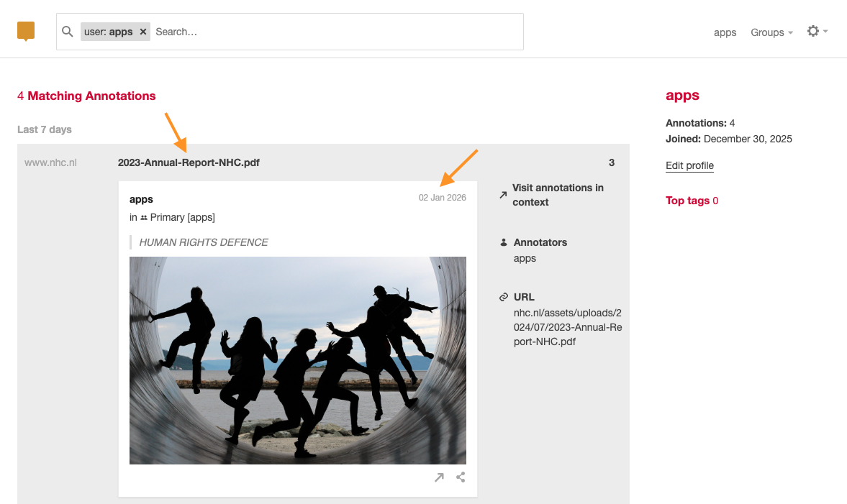This screenshot has height=504, width=847.
Task: Open the 2023-Annual-Report-NHC.pdf title link
Action: pyautogui.click(x=189, y=162)
